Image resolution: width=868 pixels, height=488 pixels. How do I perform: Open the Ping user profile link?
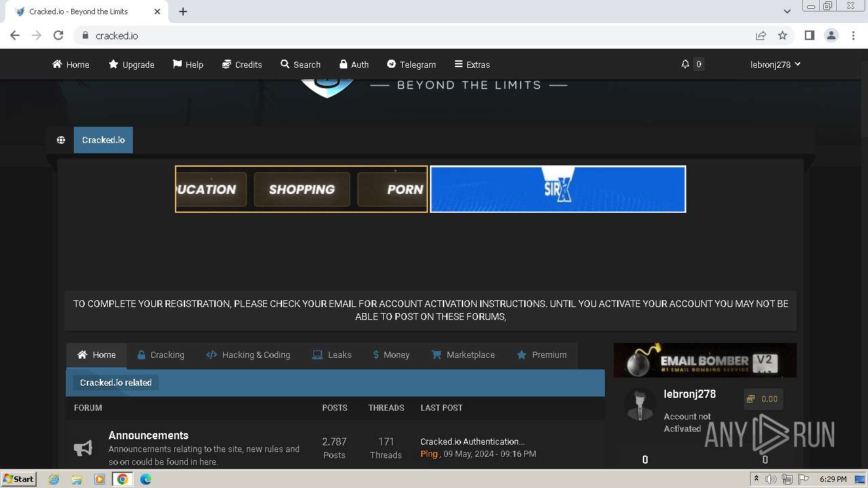pos(429,454)
